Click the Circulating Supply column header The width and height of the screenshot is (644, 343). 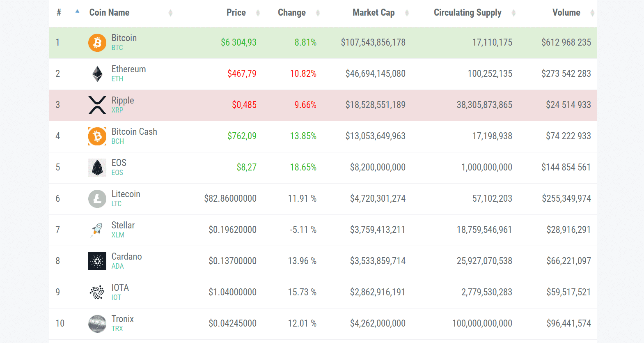(468, 13)
